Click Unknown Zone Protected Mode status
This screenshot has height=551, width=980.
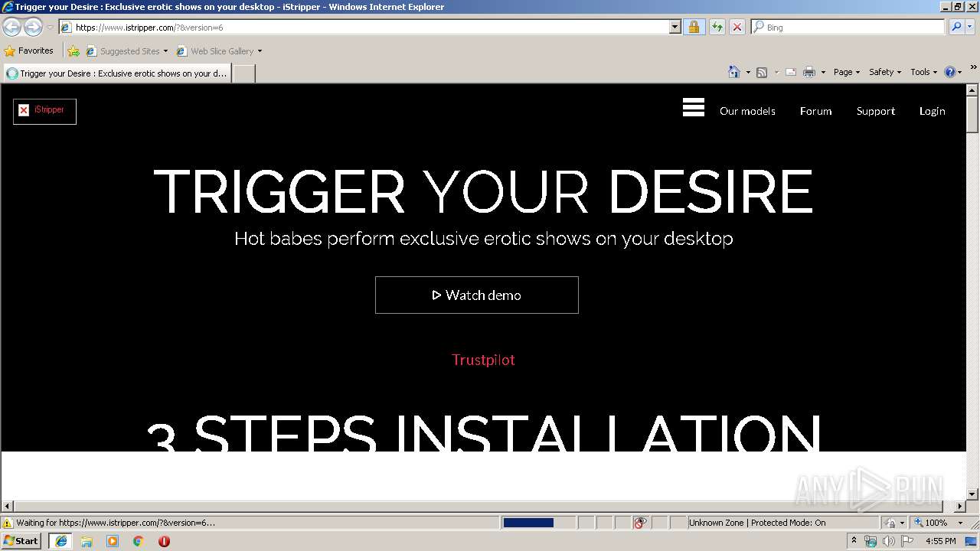pyautogui.click(x=756, y=523)
